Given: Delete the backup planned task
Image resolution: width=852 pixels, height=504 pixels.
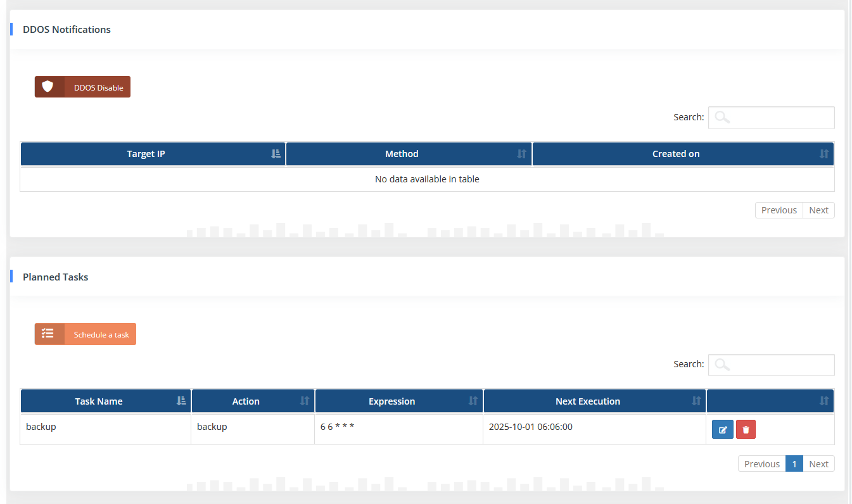Looking at the screenshot, I should click(746, 430).
